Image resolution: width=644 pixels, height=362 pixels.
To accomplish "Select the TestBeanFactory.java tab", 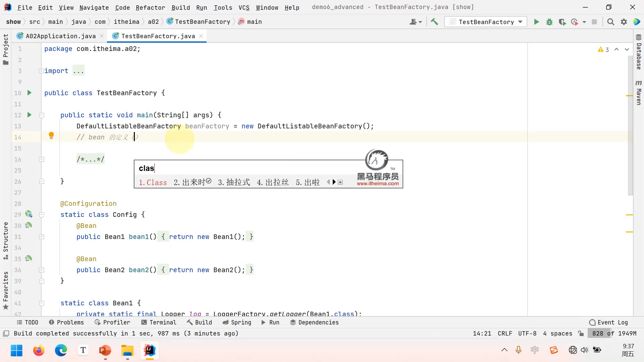I will pyautogui.click(x=158, y=36).
